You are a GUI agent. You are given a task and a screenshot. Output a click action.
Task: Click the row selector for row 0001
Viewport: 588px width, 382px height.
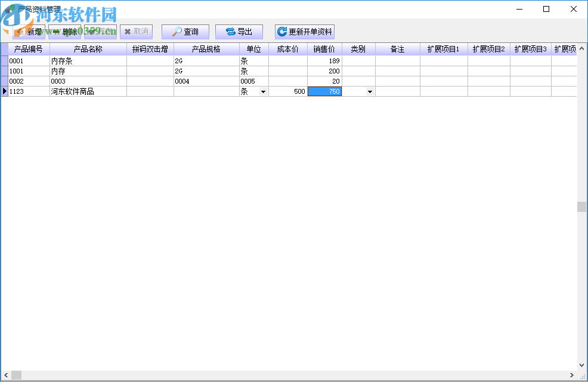pos(5,61)
